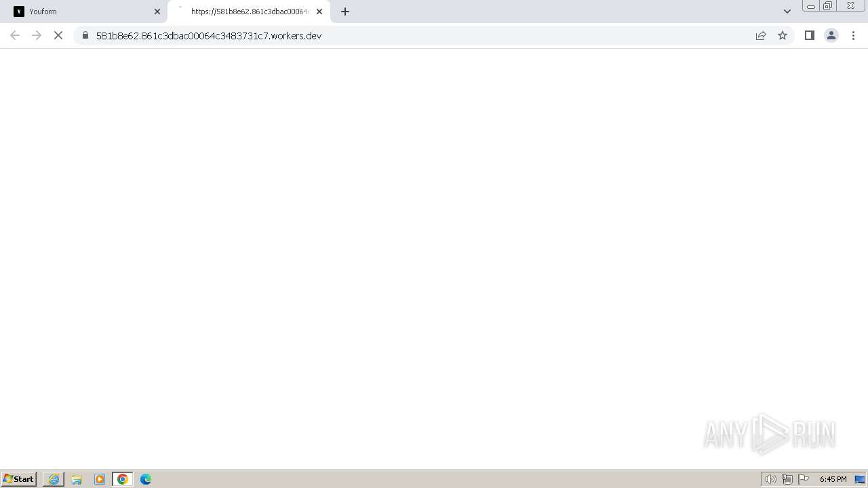Launch Internet Explorer from taskbar
The image size is (868, 488).
coord(54,479)
